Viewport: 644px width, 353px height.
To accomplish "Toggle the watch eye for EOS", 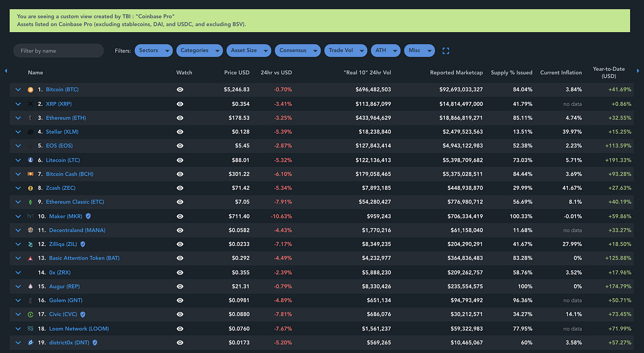I will coord(180,146).
